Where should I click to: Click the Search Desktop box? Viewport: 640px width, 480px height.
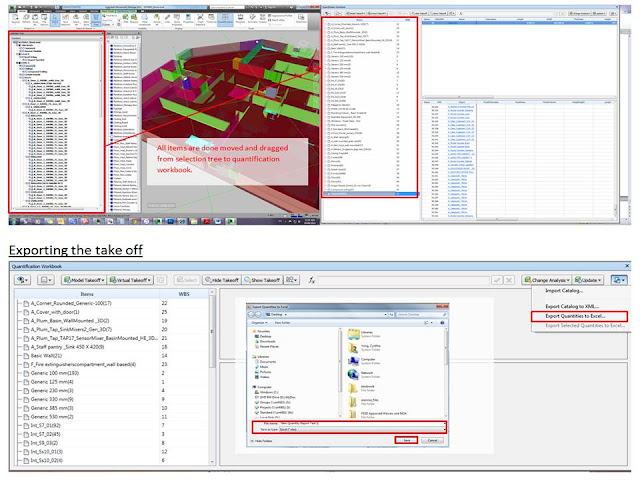coord(422,315)
